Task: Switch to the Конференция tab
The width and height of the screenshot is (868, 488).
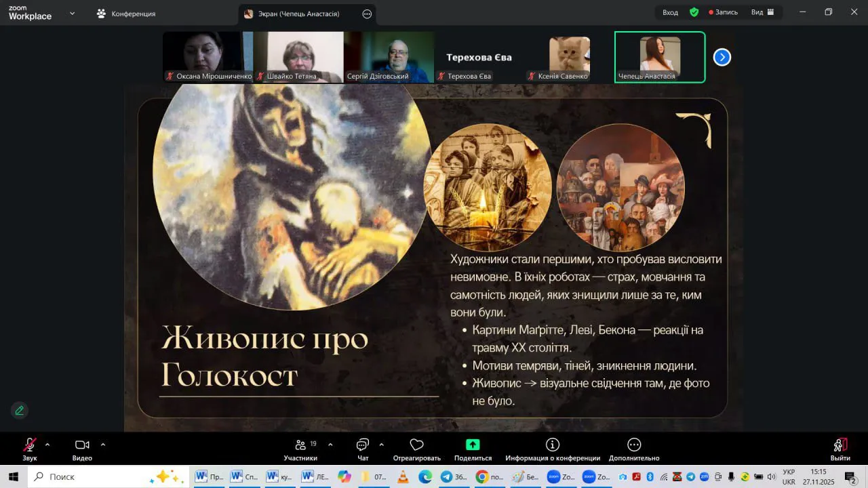Action: pos(127,14)
